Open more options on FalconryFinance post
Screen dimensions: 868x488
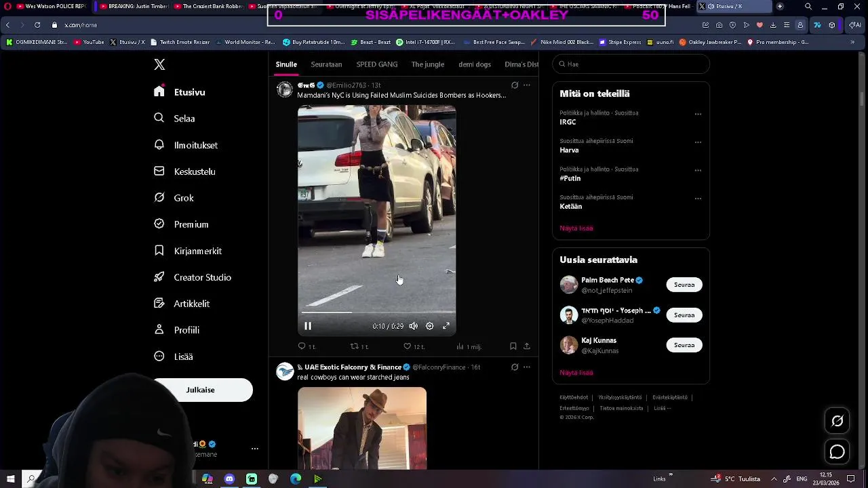pos(527,367)
